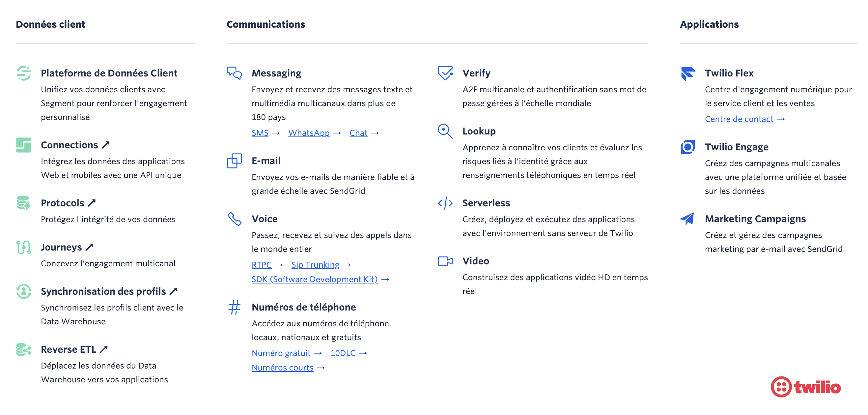Click the Données client section title
Screen dimensions: 868x415
(x=50, y=24)
